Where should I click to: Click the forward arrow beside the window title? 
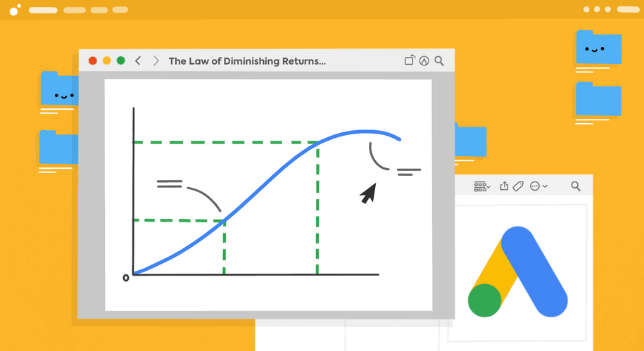point(156,61)
